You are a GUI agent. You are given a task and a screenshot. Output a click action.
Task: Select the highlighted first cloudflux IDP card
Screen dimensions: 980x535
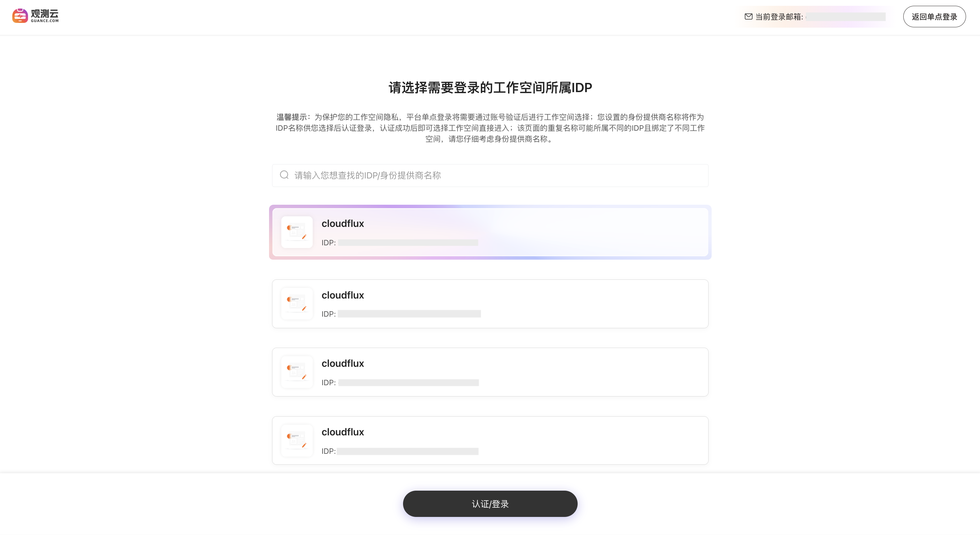[490, 232]
